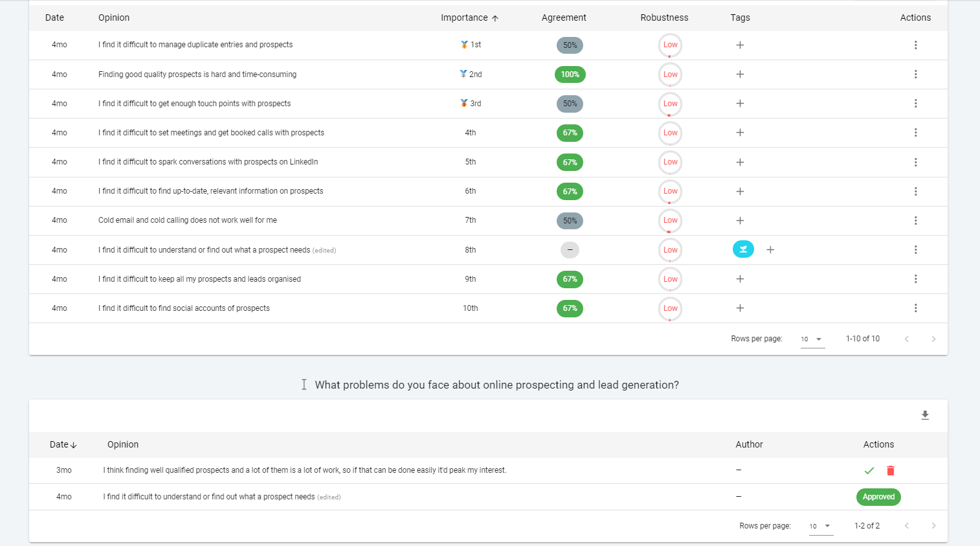The image size is (980, 546).
Task: Click Low robustness indicator on 10th ranked row
Action: point(670,308)
